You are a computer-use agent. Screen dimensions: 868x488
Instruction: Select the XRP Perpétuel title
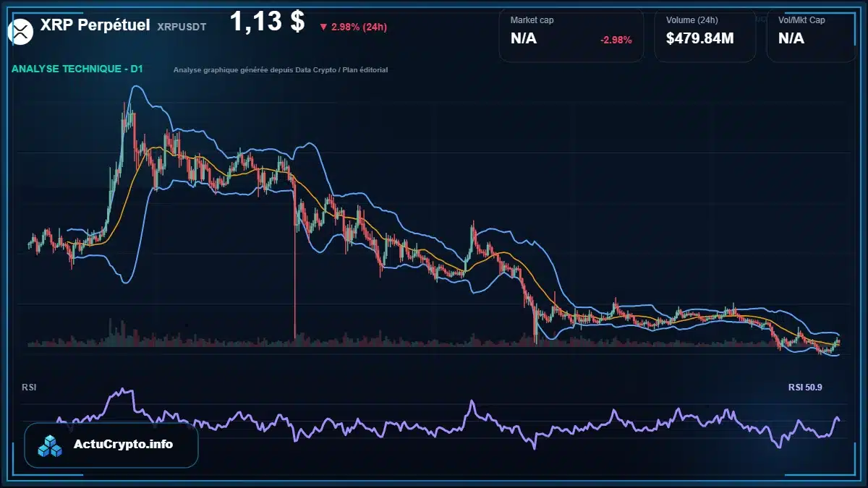[x=95, y=25]
